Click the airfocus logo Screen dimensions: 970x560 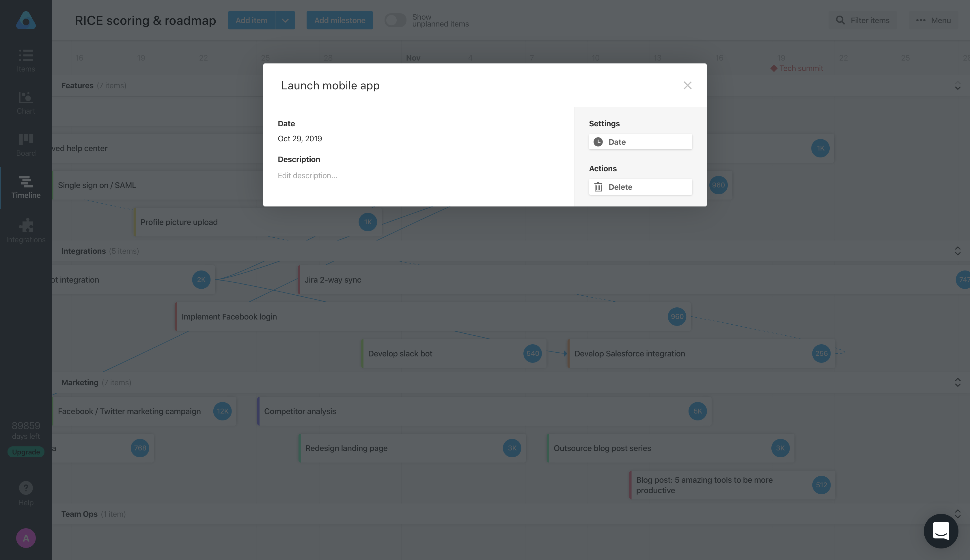25,20
